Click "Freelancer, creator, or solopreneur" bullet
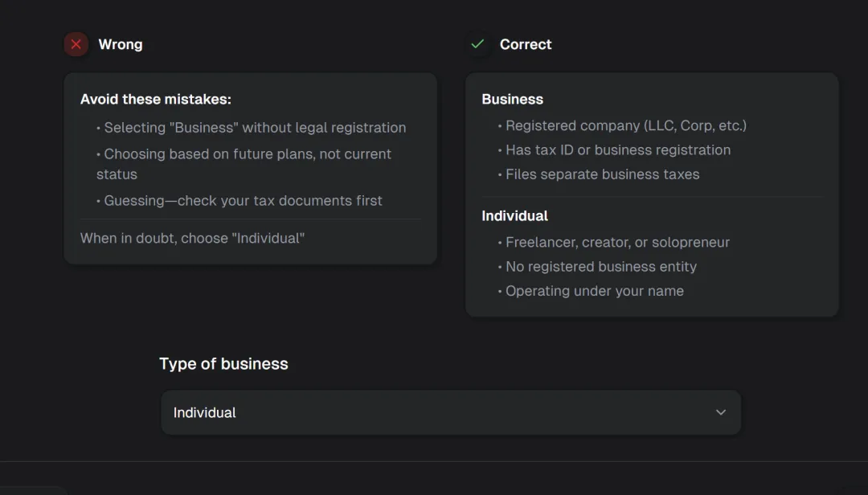 coord(617,243)
